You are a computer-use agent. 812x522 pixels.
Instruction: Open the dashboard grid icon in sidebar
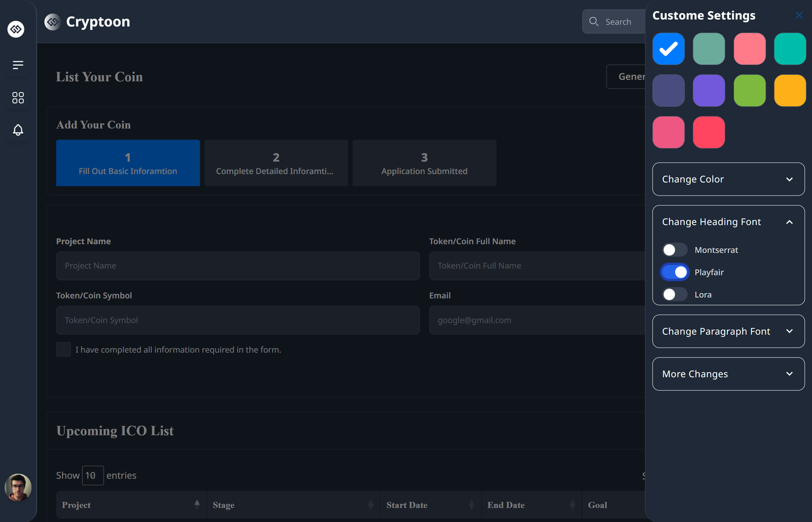(18, 97)
